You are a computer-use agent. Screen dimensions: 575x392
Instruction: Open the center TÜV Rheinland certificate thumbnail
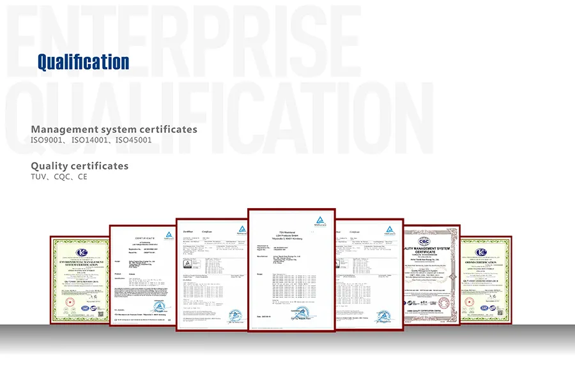(x=291, y=268)
